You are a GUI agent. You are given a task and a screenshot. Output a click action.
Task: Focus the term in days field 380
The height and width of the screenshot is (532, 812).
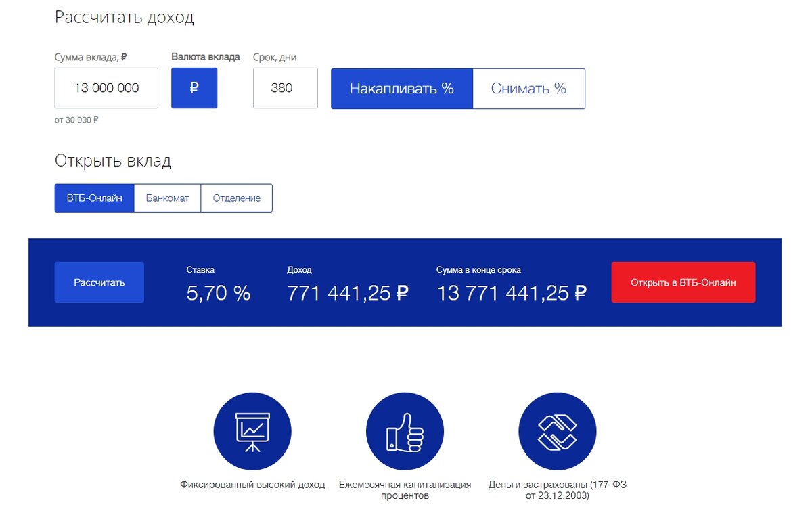286,88
